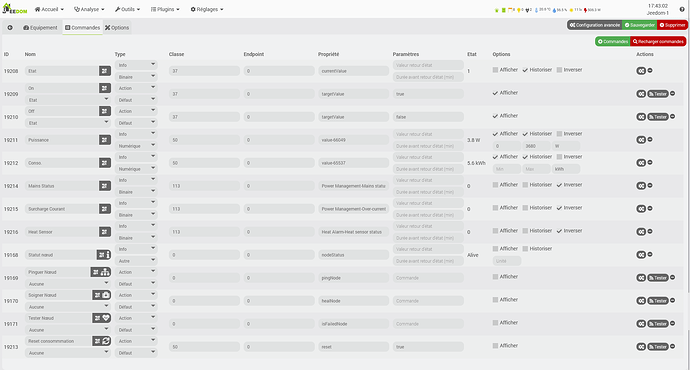690x370 pixels.
Task: Open advanced config gears for command 19168
Action: [641, 255]
